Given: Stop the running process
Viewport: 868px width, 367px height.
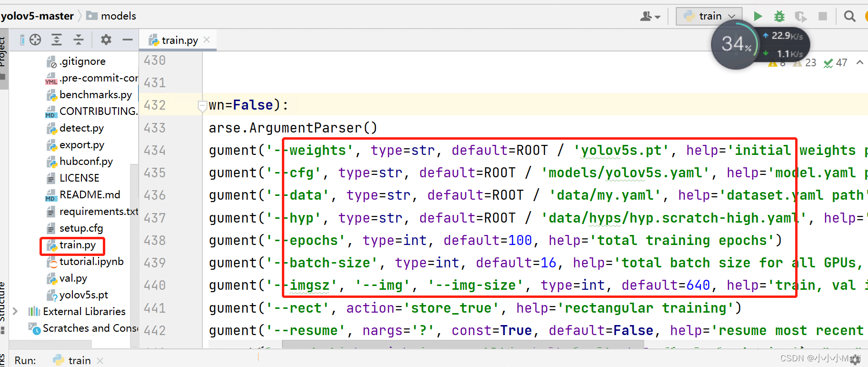Looking at the screenshot, I should pos(822,16).
